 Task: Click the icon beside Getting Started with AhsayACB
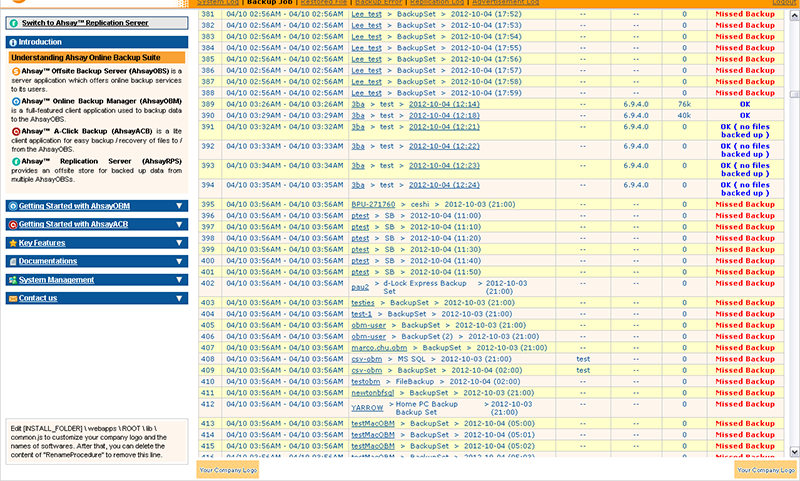tap(13, 224)
